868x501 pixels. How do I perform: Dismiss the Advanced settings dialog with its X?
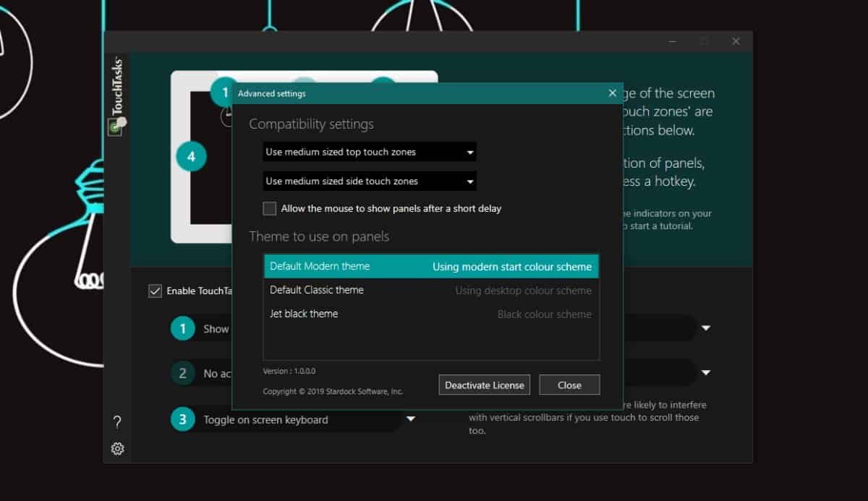[x=612, y=93]
